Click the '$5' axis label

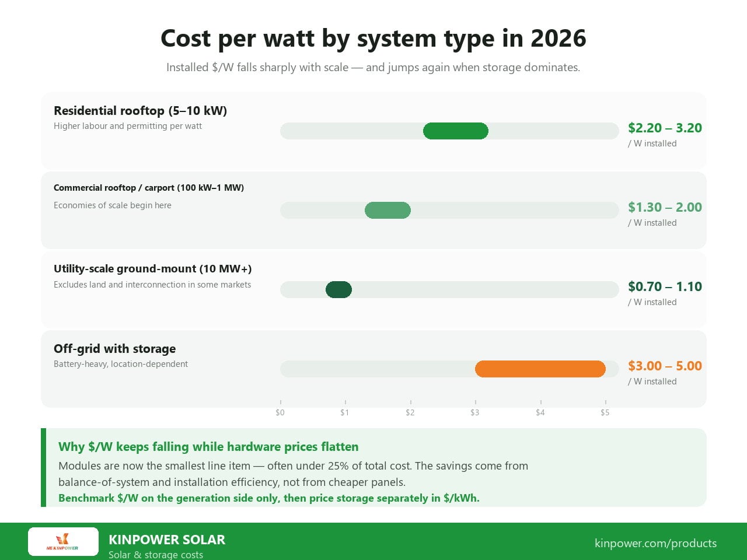(605, 412)
